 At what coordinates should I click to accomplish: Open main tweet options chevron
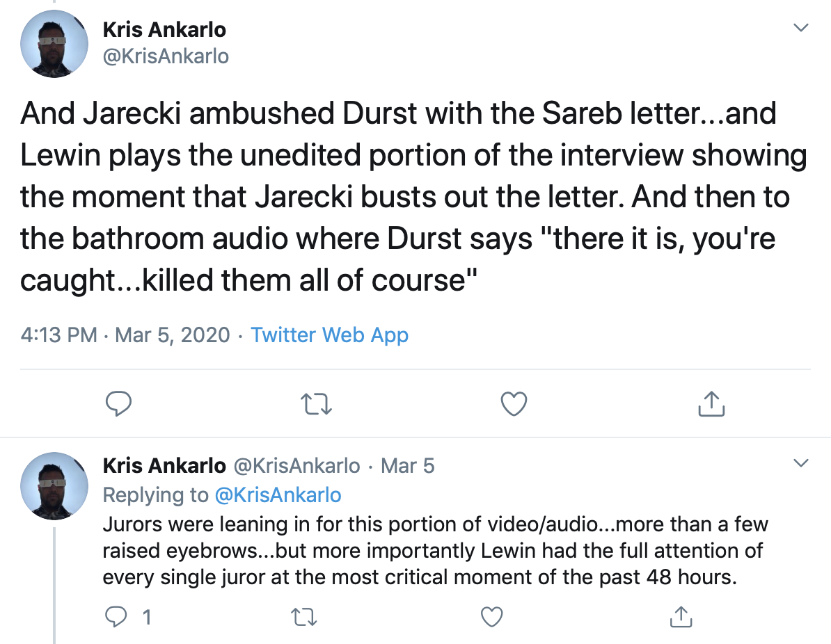tap(801, 29)
